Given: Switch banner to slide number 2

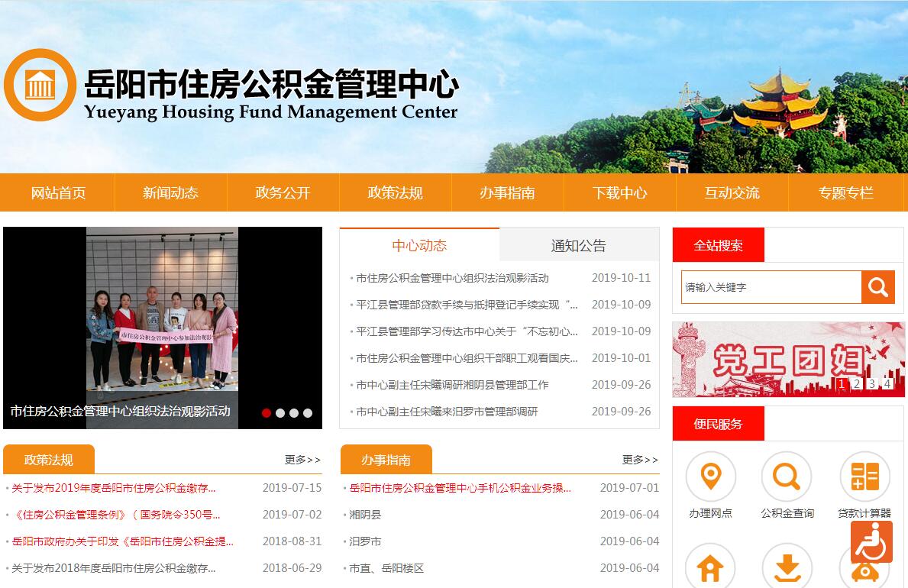Looking at the screenshot, I should tap(857, 383).
